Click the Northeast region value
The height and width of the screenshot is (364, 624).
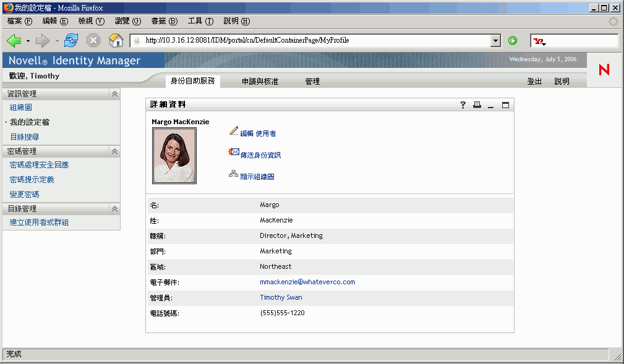point(275,266)
